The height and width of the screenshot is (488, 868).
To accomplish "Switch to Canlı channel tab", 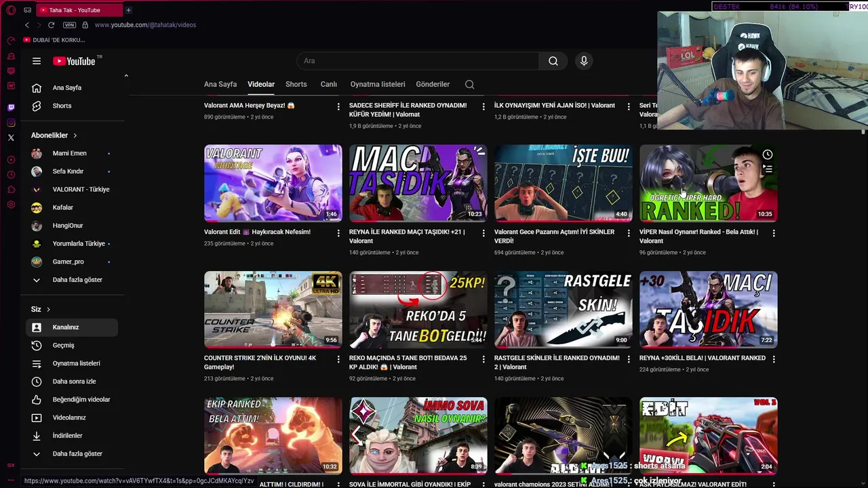I will (329, 85).
